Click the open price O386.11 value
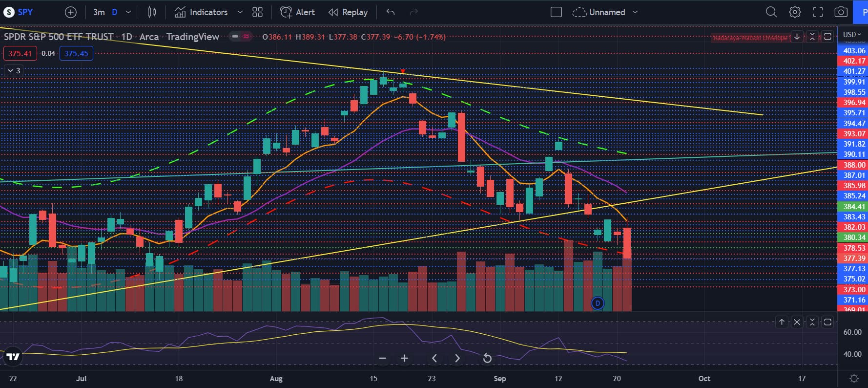This screenshot has width=868, height=388. click(277, 37)
